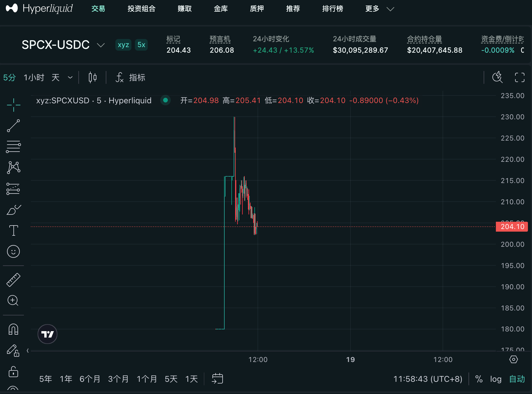Set chart range to 1年

pyautogui.click(x=66, y=379)
